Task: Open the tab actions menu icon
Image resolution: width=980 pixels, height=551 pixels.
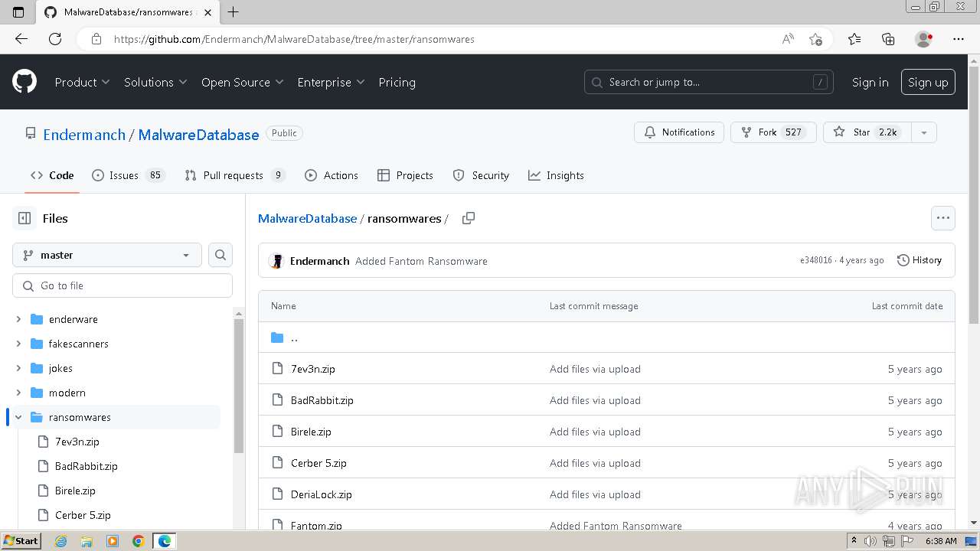Action: point(18,11)
